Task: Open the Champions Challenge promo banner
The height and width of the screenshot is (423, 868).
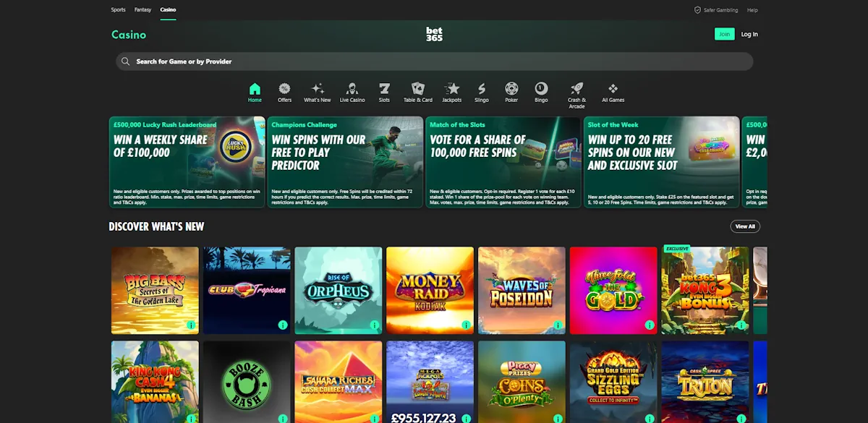Action: (x=345, y=162)
